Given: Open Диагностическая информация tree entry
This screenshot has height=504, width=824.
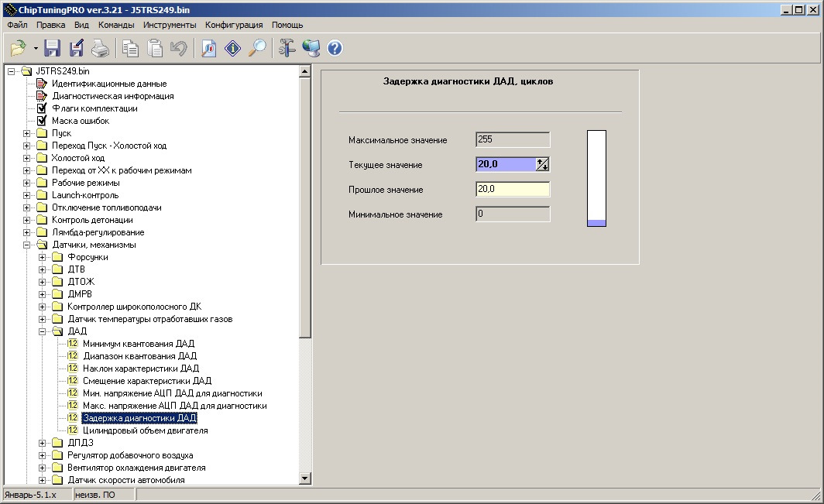Looking at the screenshot, I should pos(112,96).
